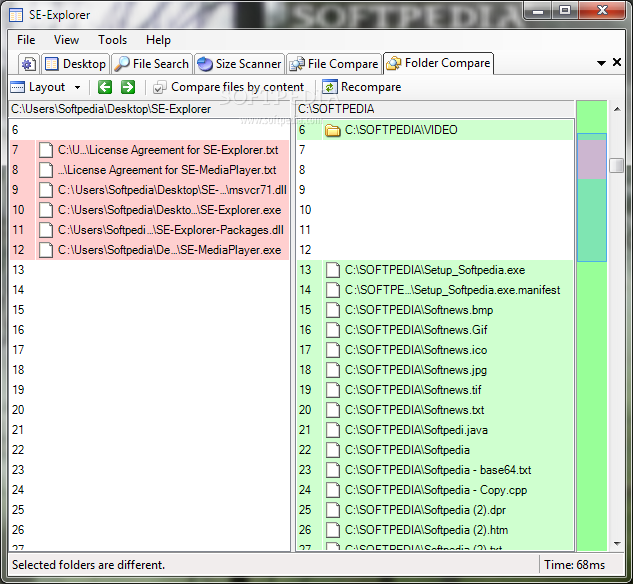Click row SE-MediaPlayer.exe filename text
The image size is (633, 584).
tap(170, 250)
